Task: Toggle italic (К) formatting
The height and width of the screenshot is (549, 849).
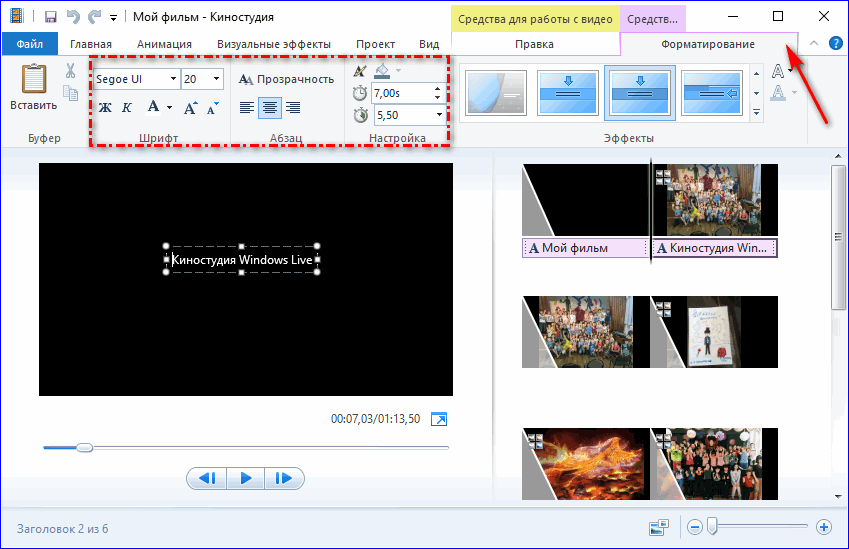Action: pos(127,108)
